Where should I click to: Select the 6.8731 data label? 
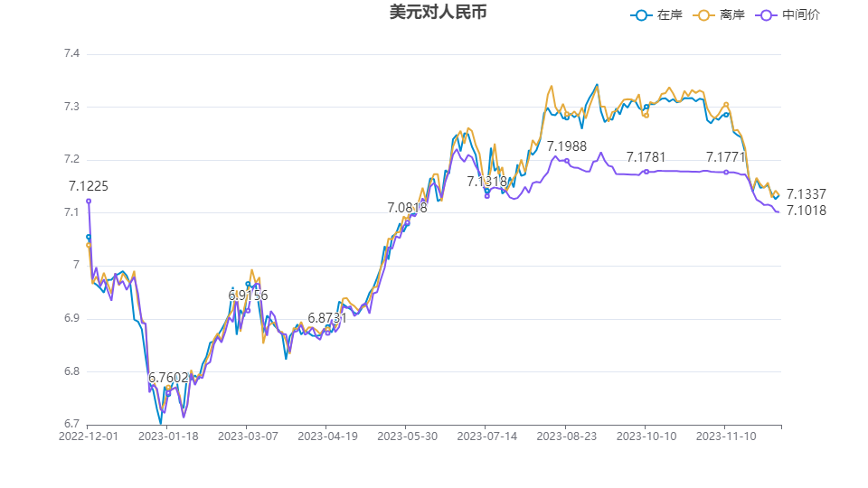(x=327, y=318)
